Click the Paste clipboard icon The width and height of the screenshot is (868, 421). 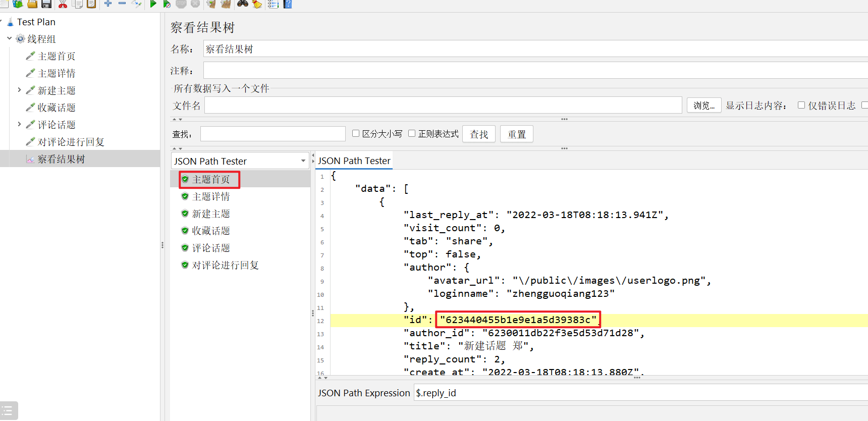(x=91, y=4)
